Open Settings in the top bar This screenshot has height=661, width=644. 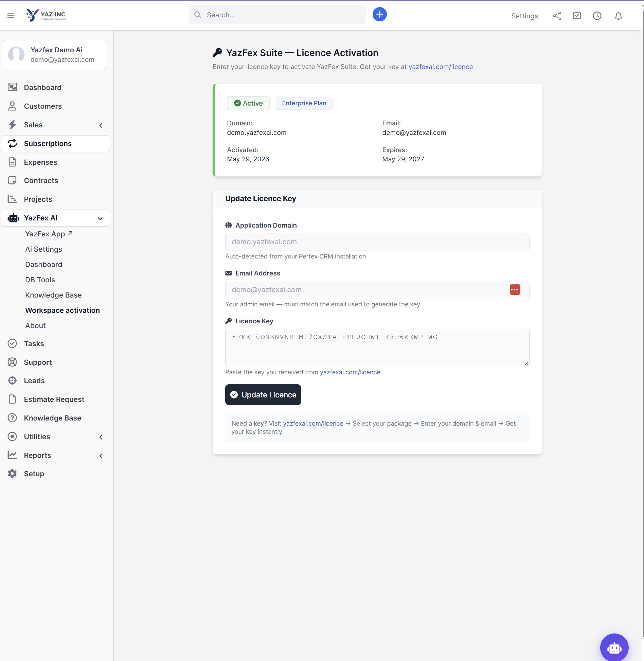[x=524, y=16]
